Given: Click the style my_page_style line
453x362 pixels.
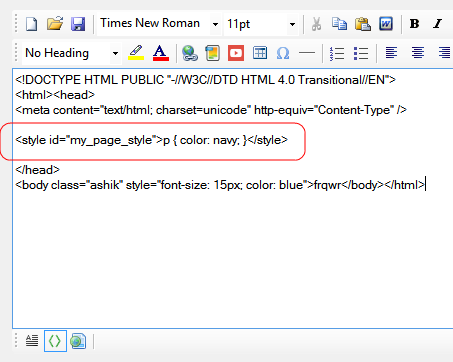Looking at the screenshot, I should (x=151, y=140).
